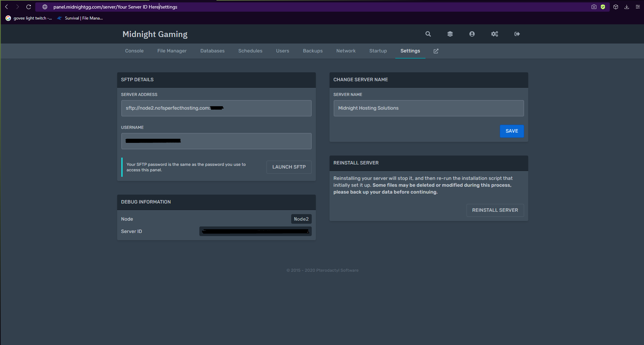The width and height of the screenshot is (644, 345).
Task: Open the Databases tab
Action: point(212,51)
